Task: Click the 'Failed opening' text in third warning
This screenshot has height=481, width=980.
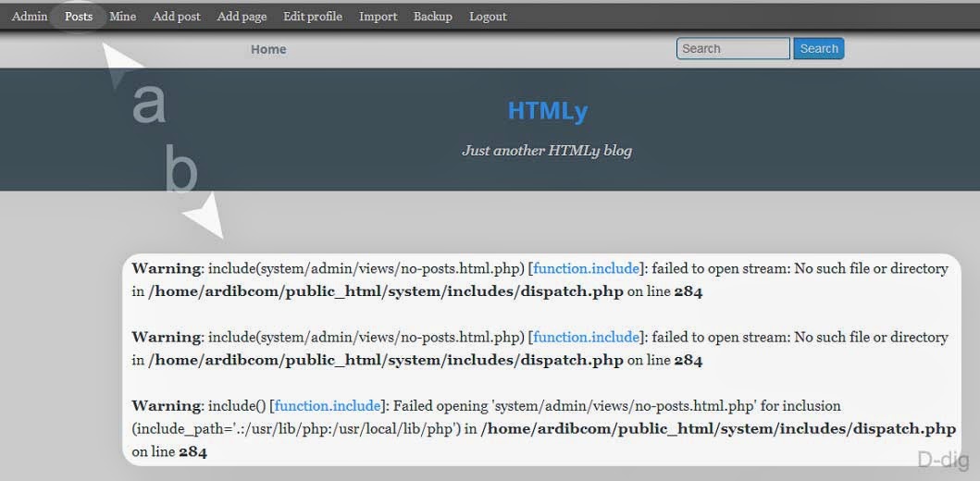Action: click(x=441, y=406)
